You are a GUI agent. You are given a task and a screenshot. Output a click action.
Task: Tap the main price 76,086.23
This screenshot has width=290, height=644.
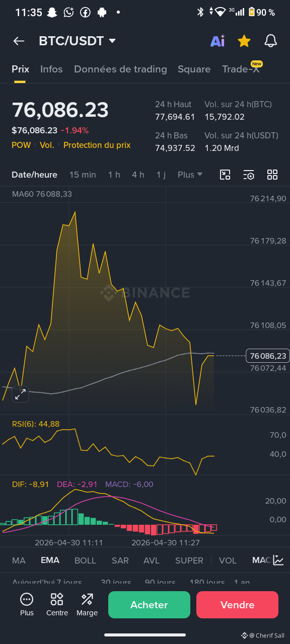(x=60, y=110)
